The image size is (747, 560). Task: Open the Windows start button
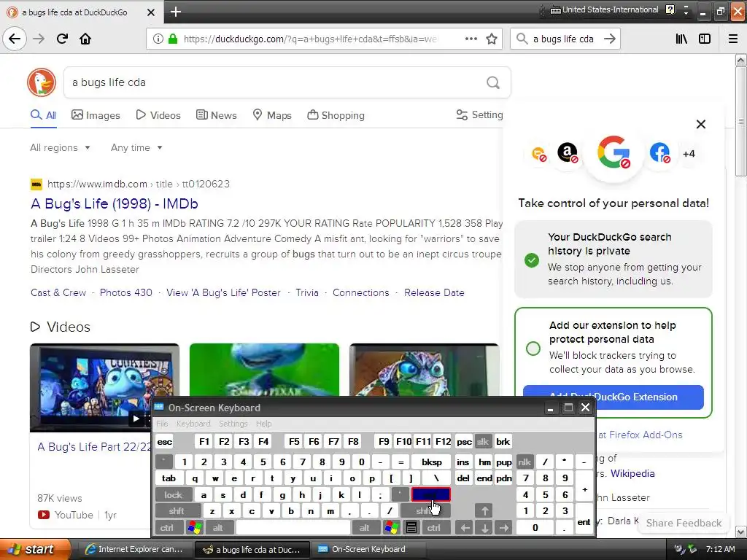point(34,549)
